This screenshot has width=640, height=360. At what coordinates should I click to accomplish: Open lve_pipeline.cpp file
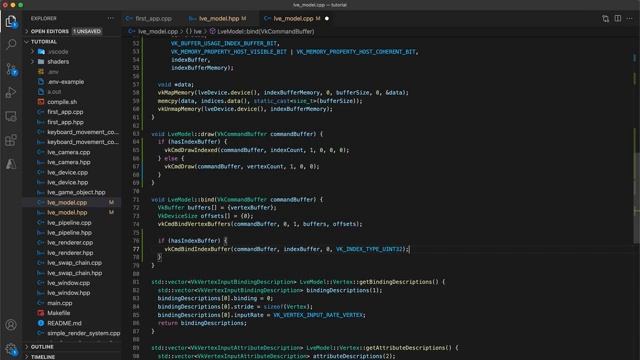pyautogui.click(x=69, y=223)
